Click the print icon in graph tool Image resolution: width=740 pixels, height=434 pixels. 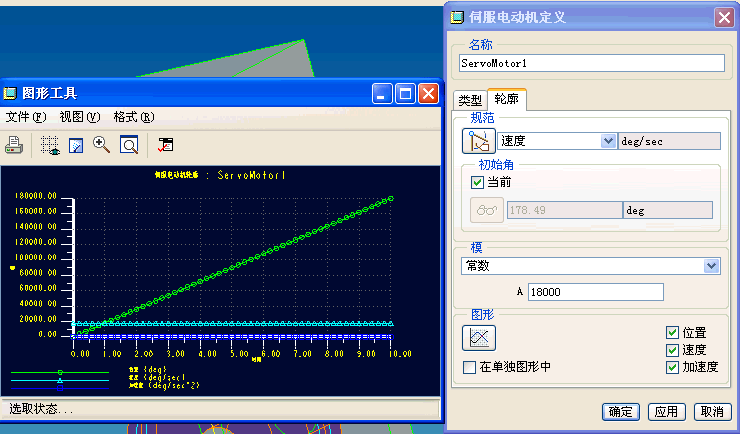coord(14,145)
